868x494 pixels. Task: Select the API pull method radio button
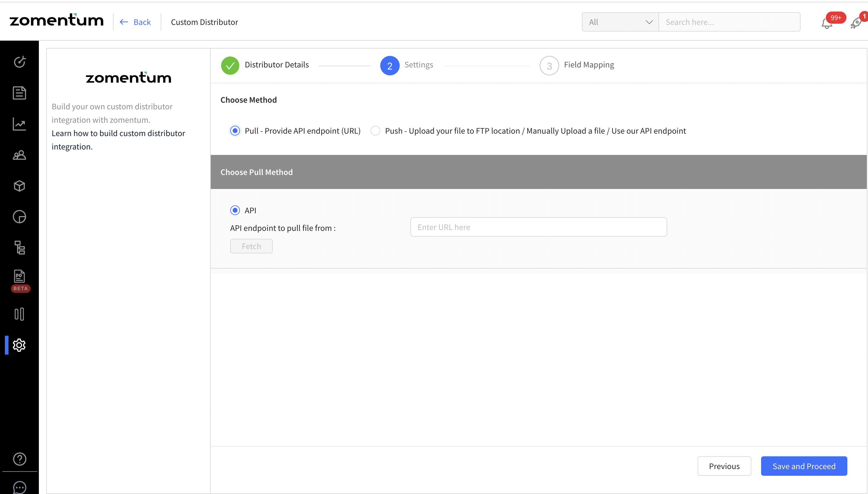coord(235,210)
